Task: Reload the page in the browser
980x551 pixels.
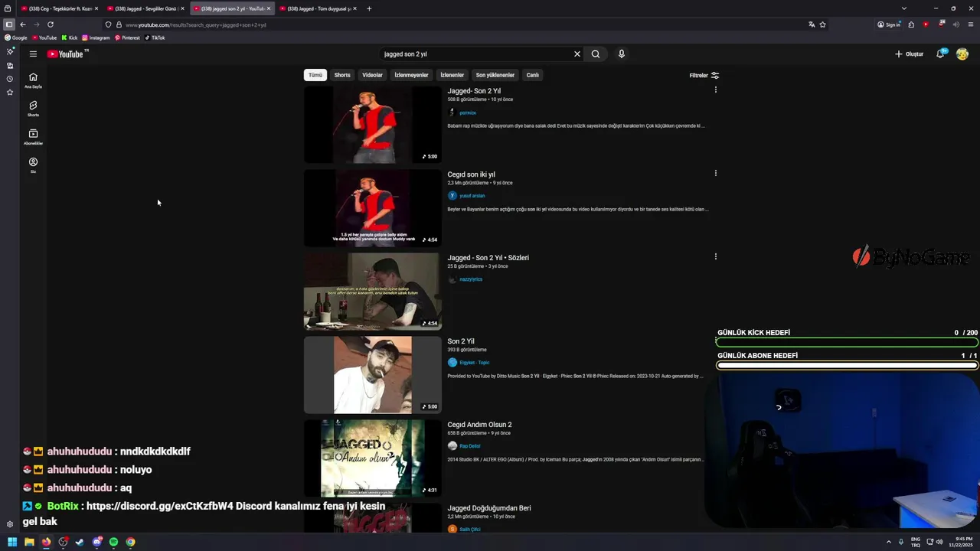Action: pos(51,24)
